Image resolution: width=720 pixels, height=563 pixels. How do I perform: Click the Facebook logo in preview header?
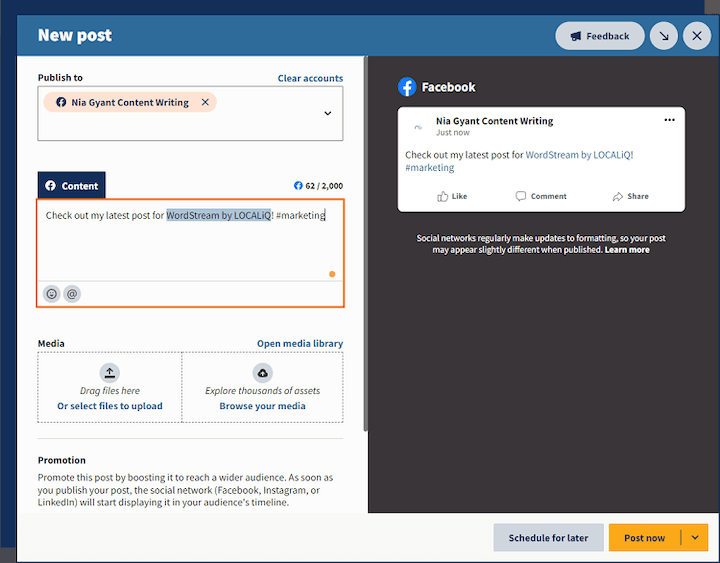pyautogui.click(x=407, y=87)
